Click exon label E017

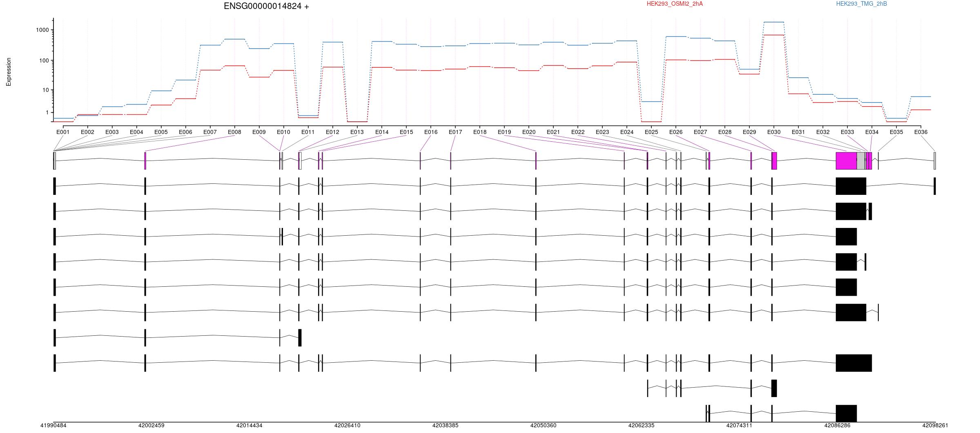pyautogui.click(x=455, y=132)
